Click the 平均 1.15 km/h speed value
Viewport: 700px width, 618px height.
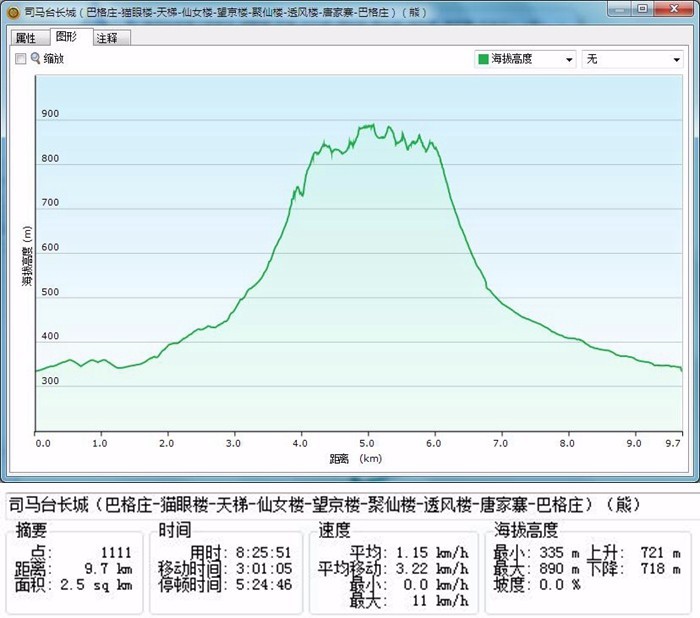tap(432, 553)
